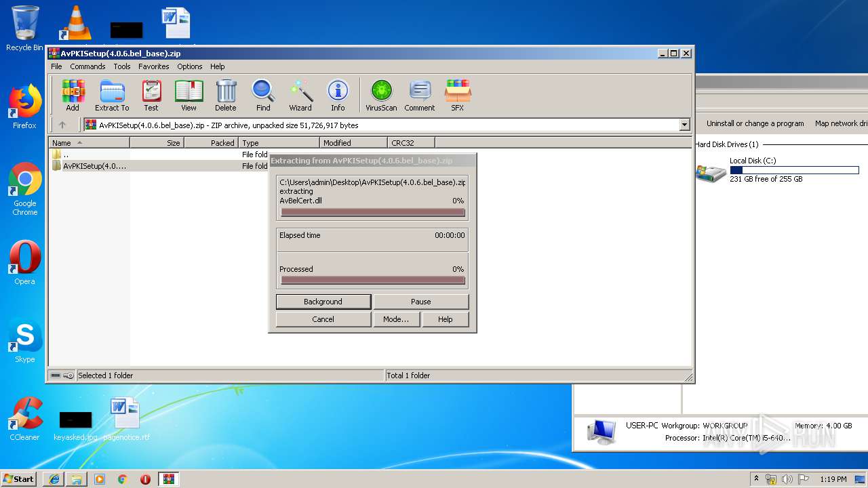Click Local Disk (C:) drive icon

(x=711, y=172)
